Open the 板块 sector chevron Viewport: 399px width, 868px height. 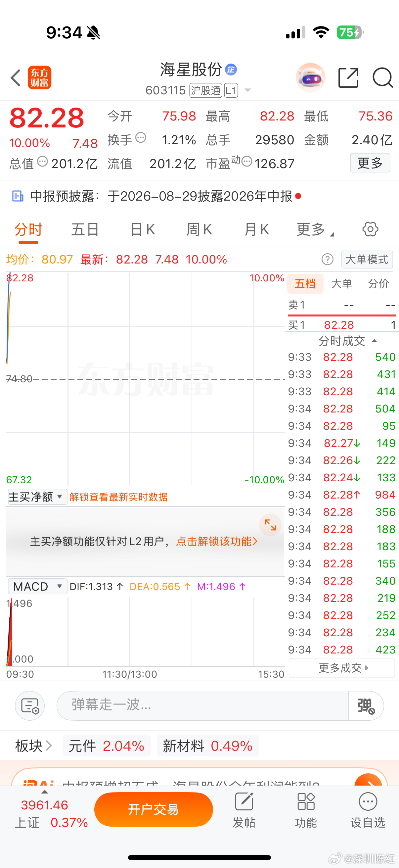(49, 746)
